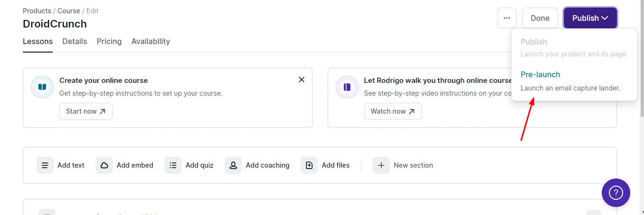Switch to the Lessons tab
This screenshot has height=215, width=644.
(x=37, y=42)
